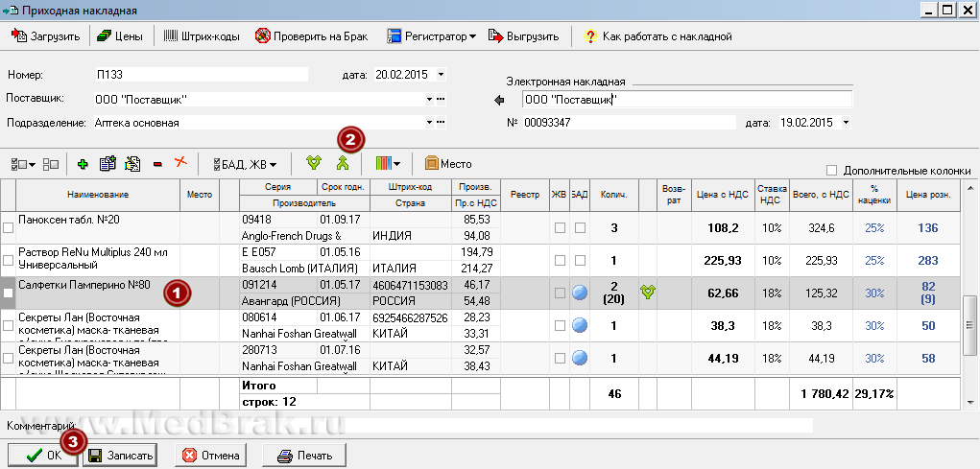Click the % наценки column header
This screenshot has width=980, height=469.
click(874, 195)
